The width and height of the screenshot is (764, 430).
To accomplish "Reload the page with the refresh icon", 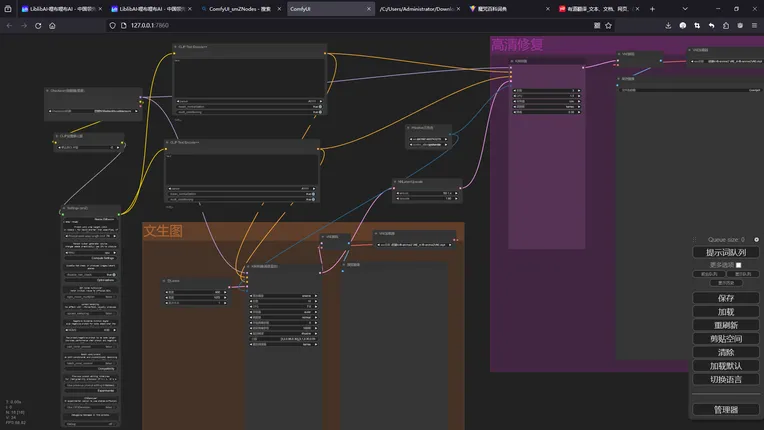I will pos(40,25).
